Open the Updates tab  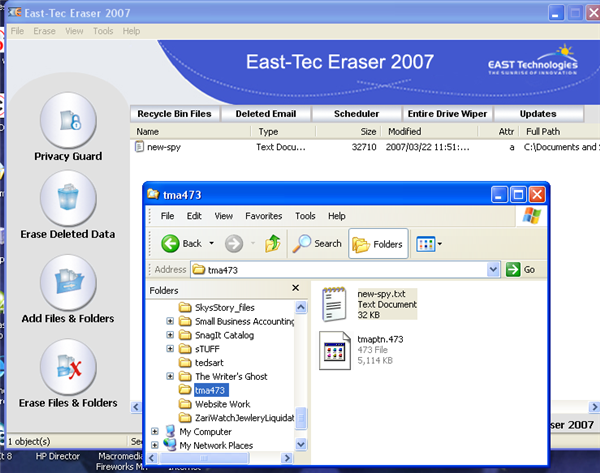(x=538, y=114)
